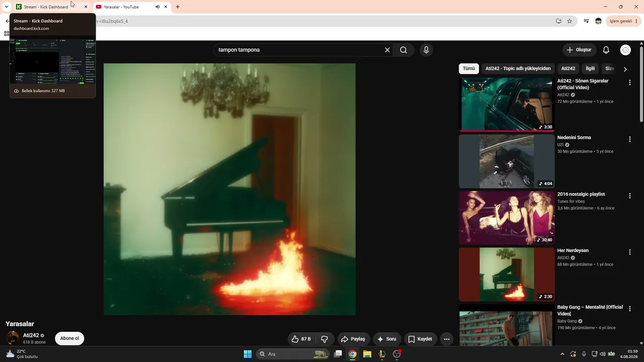Open the YouTube account avatar menu
Viewport: 644px width, 362px height.
click(626, 50)
